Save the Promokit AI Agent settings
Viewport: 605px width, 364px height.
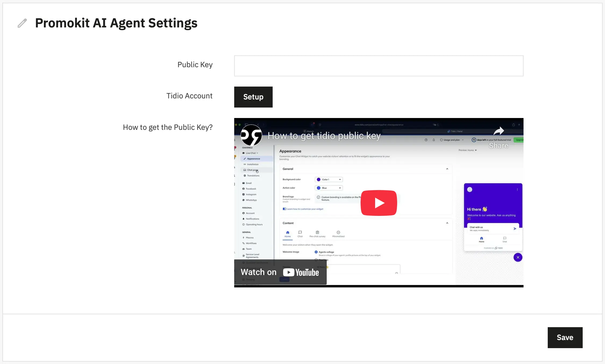pyautogui.click(x=565, y=337)
